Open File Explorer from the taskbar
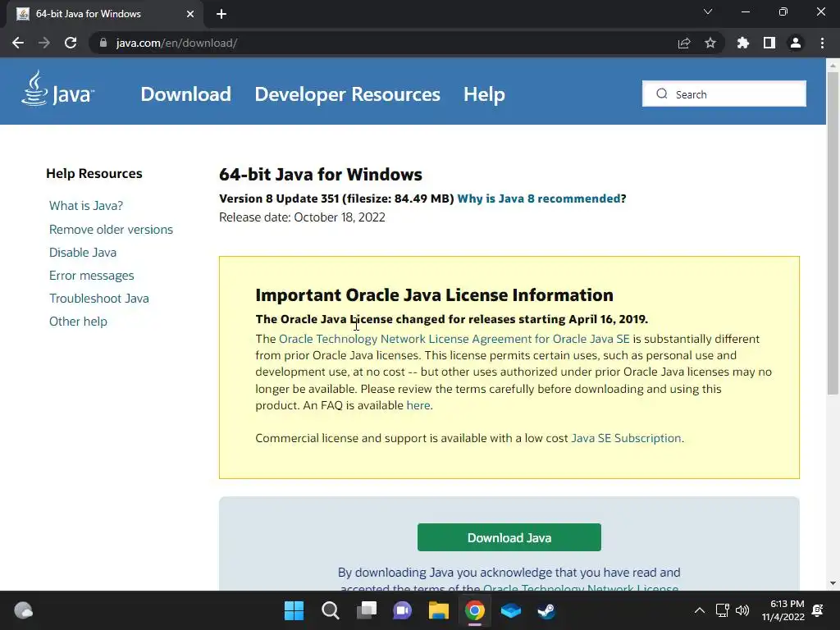This screenshot has width=840, height=630. (x=438, y=610)
